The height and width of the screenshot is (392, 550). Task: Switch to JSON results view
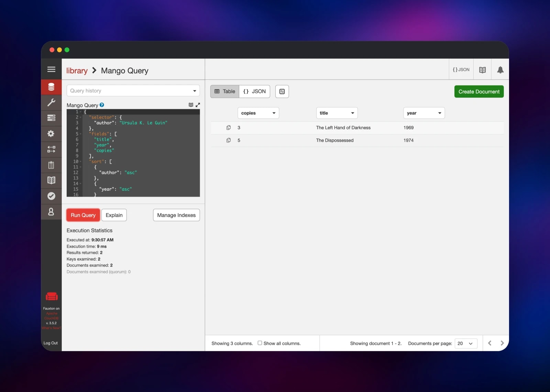pyautogui.click(x=254, y=91)
